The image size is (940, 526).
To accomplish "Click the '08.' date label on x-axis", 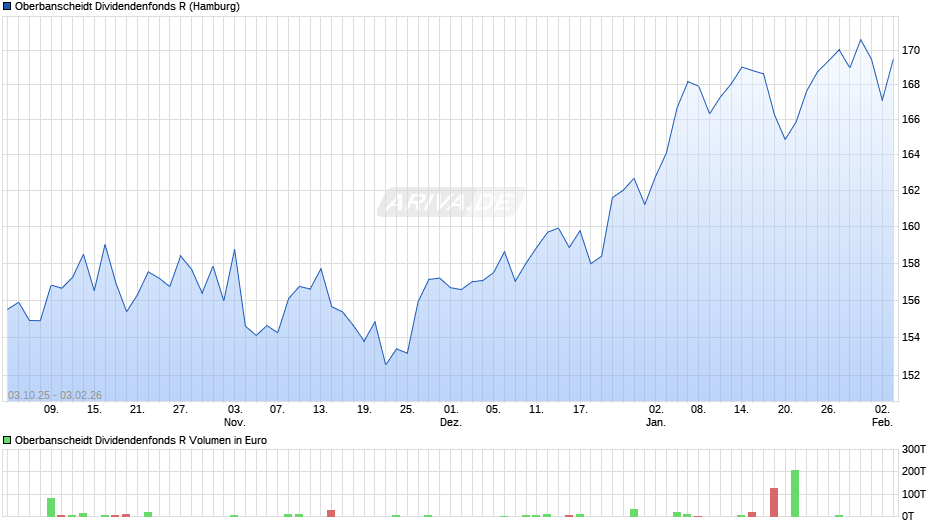I will click(698, 410).
